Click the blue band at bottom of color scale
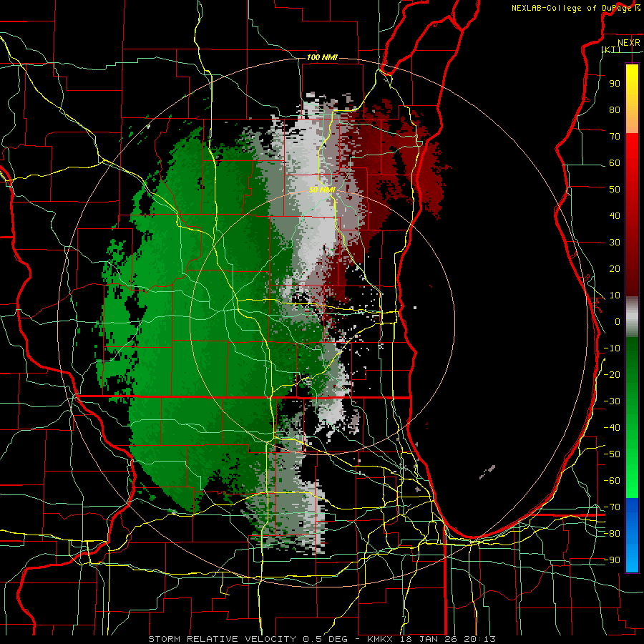644x644 pixels. (x=632, y=535)
